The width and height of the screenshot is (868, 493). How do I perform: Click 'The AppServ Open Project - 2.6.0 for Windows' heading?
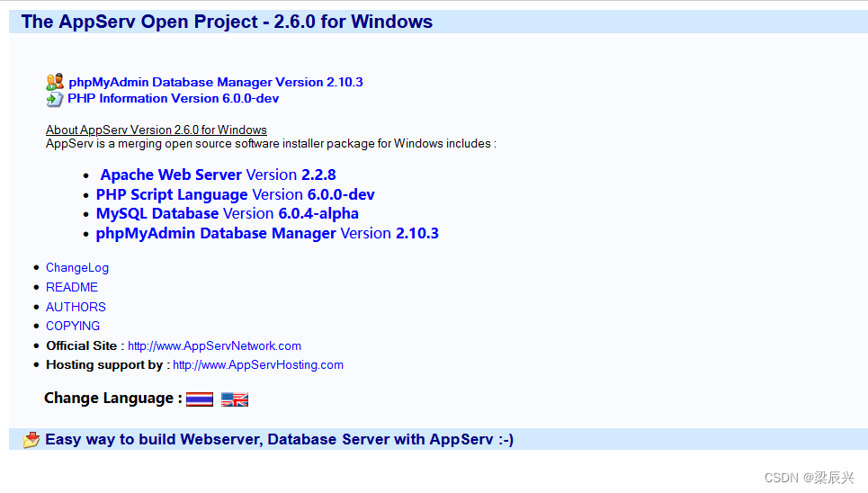click(x=227, y=22)
